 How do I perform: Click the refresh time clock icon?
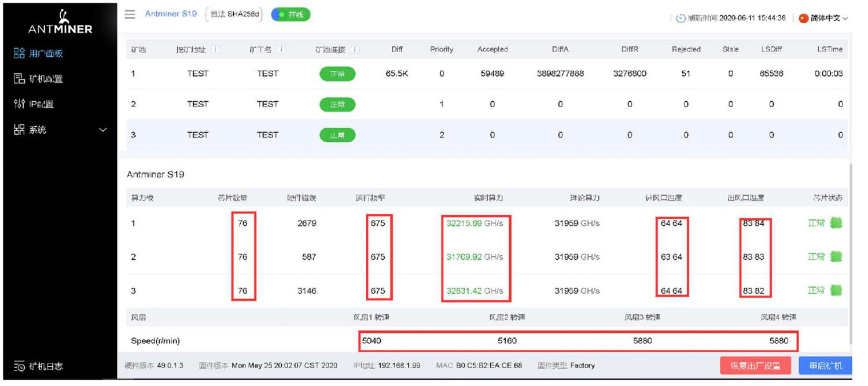[681, 19]
